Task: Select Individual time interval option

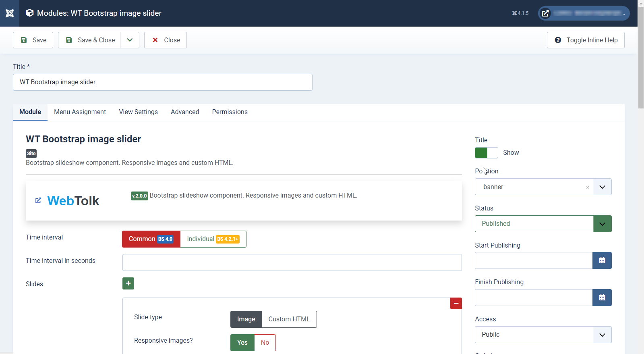Action: pyautogui.click(x=213, y=239)
